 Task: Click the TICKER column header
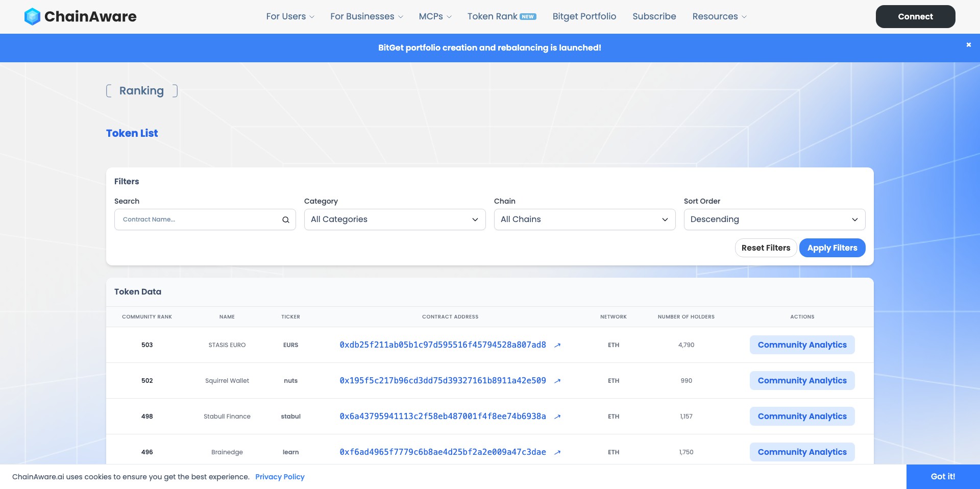point(290,317)
